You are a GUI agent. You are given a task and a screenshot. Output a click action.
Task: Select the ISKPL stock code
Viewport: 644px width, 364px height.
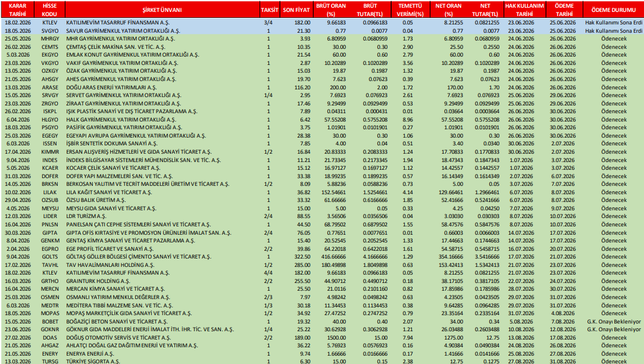49,111
